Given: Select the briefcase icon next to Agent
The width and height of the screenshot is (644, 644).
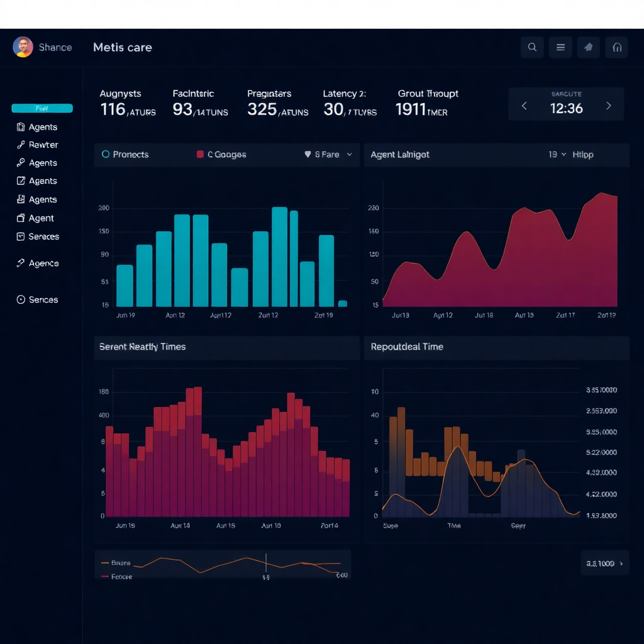Looking at the screenshot, I should coord(20,218).
